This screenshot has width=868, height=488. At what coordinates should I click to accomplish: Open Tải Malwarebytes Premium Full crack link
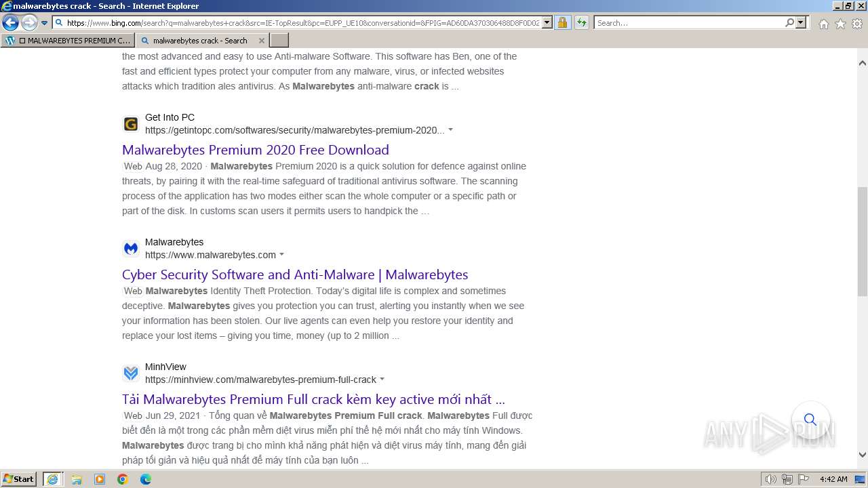pos(313,399)
